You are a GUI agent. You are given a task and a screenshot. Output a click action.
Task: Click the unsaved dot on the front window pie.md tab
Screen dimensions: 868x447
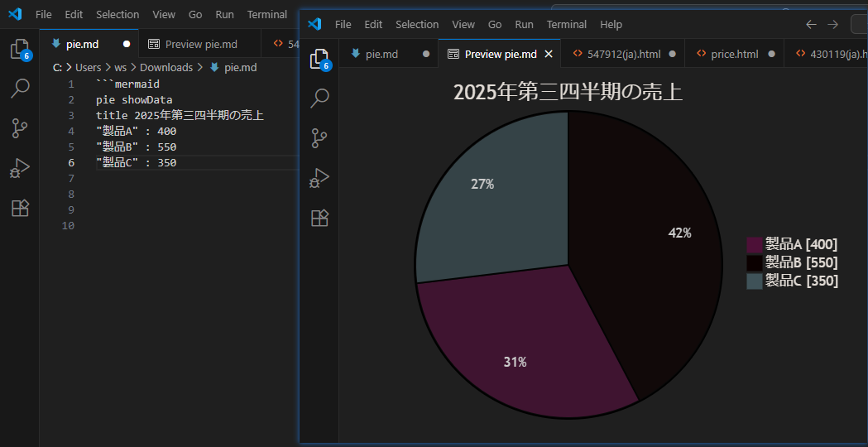426,55
